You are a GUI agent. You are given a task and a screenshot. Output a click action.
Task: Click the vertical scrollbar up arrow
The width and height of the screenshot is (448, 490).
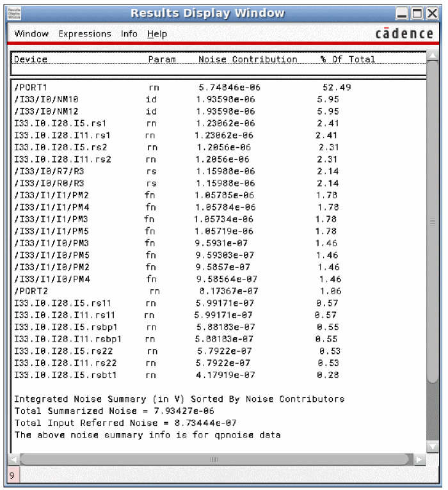click(x=433, y=56)
